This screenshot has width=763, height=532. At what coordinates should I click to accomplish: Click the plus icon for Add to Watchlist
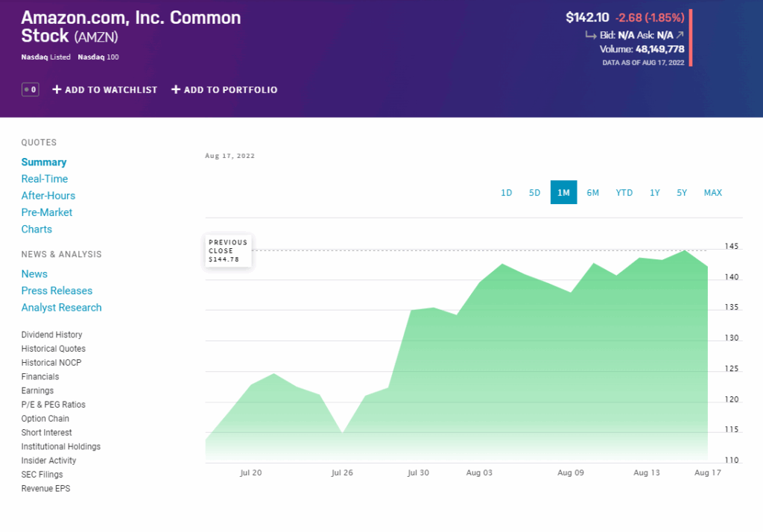pos(57,89)
